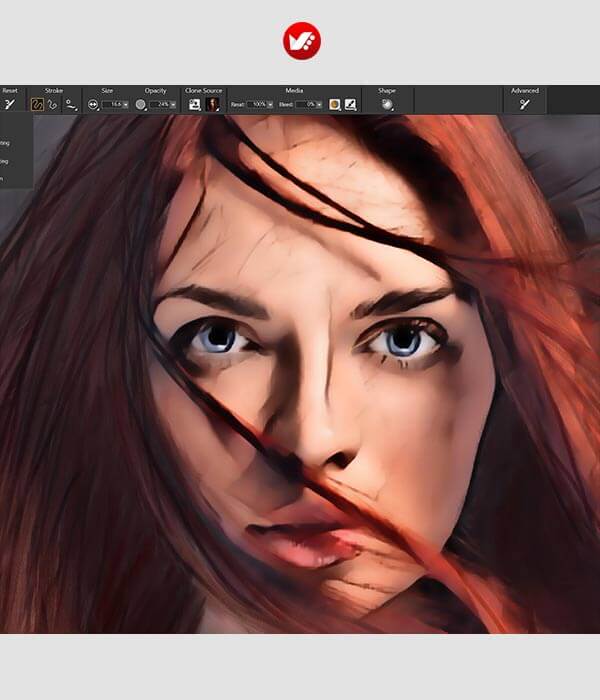Open the Opacity slider dropdown arrow
Viewport: 600px width, 700px height.
(173, 105)
